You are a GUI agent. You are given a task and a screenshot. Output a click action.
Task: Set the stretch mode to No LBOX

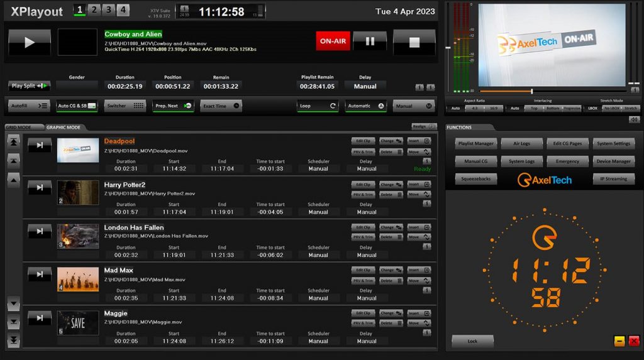tap(611, 108)
